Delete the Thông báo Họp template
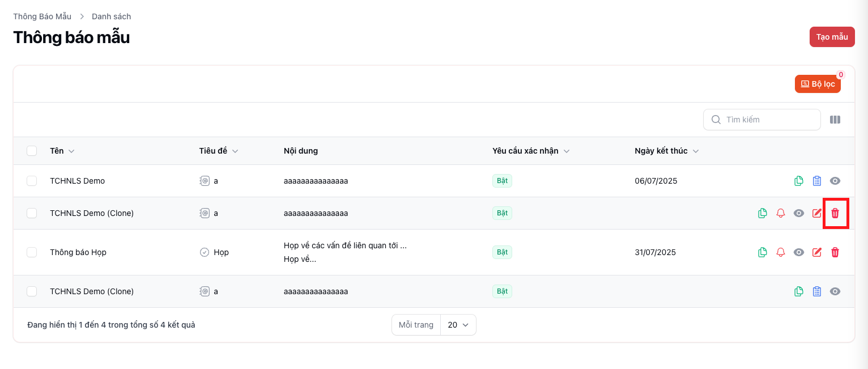The image size is (868, 369). pyautogui.click(x=835, y=252)
